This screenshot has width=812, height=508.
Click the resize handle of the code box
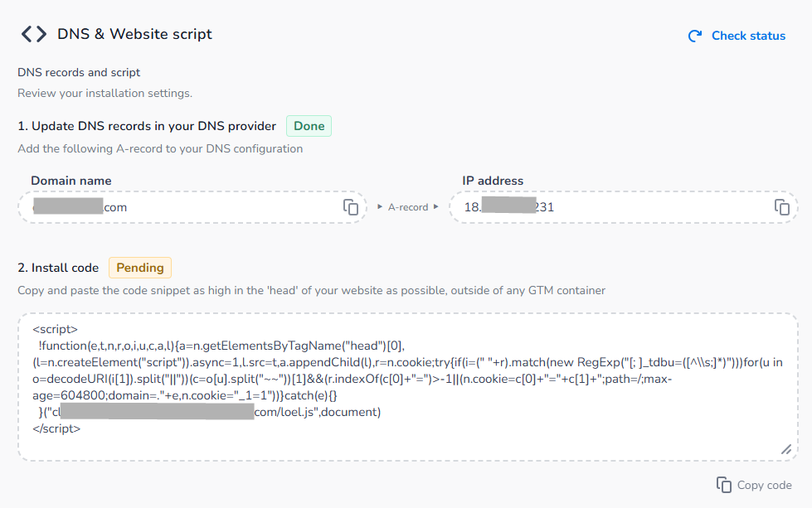(x=786, y=449)
